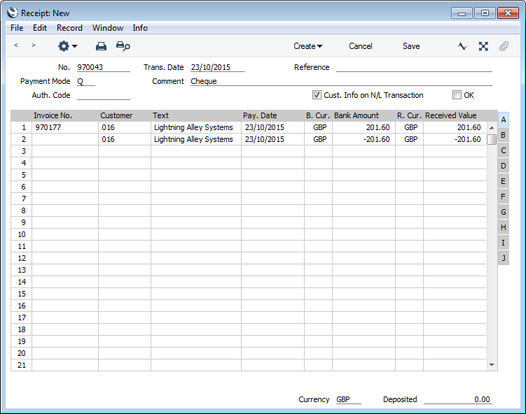The image size is (526, 414).
Task: Click the Save button
Action: 411,46
